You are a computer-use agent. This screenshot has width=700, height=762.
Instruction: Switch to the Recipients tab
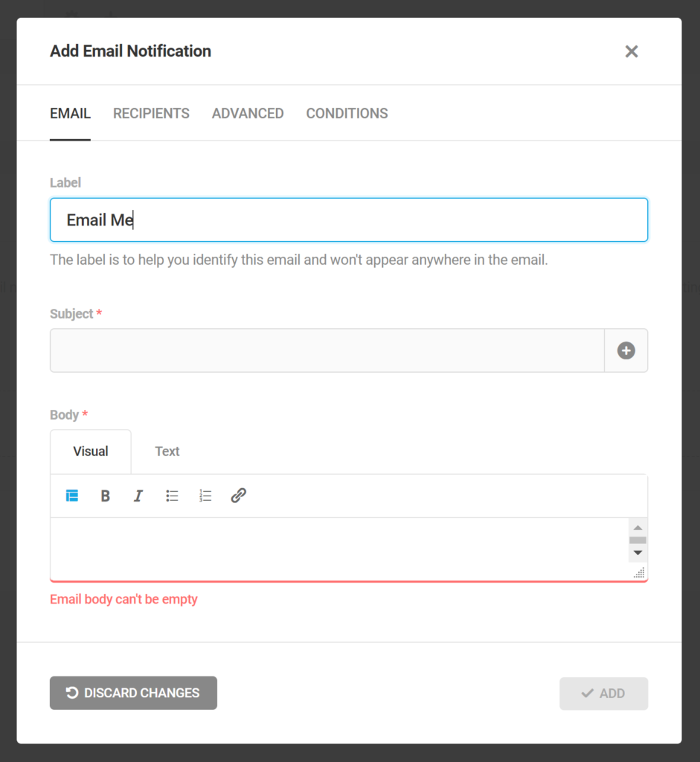tap(151, 113)
